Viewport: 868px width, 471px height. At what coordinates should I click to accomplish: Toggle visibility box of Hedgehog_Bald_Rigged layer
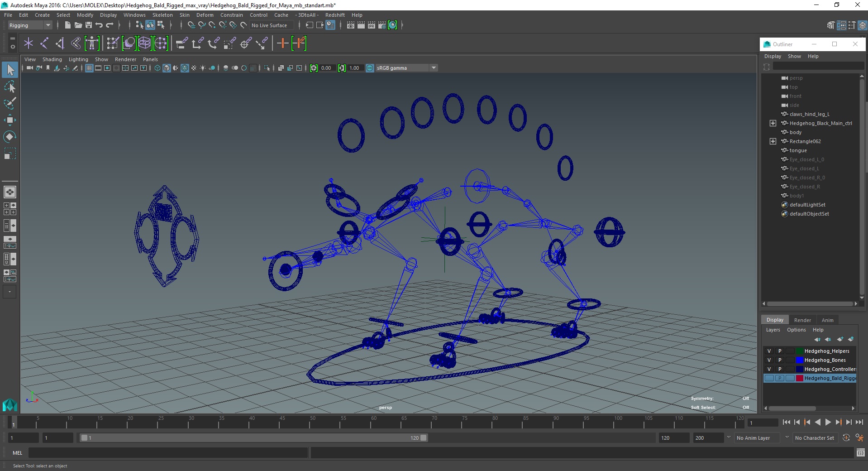tap(769, 378)
